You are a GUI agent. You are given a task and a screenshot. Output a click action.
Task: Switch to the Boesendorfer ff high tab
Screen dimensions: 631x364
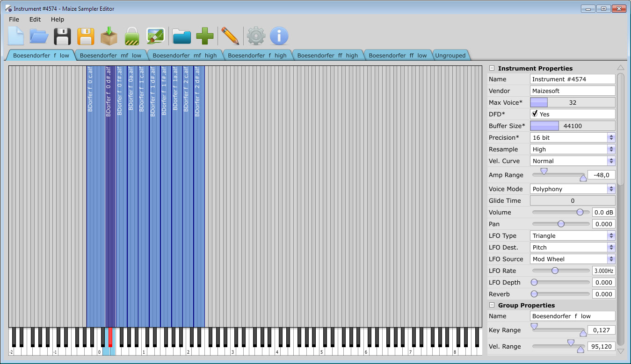(x=328, y=55)
